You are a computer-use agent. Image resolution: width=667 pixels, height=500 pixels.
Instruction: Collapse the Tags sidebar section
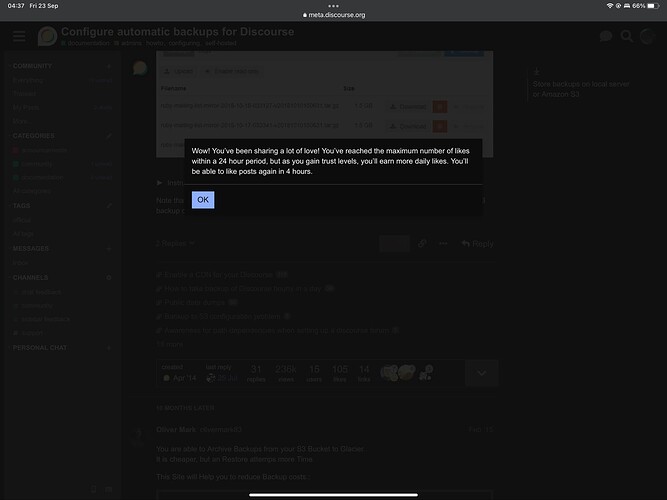pos(21,206)
